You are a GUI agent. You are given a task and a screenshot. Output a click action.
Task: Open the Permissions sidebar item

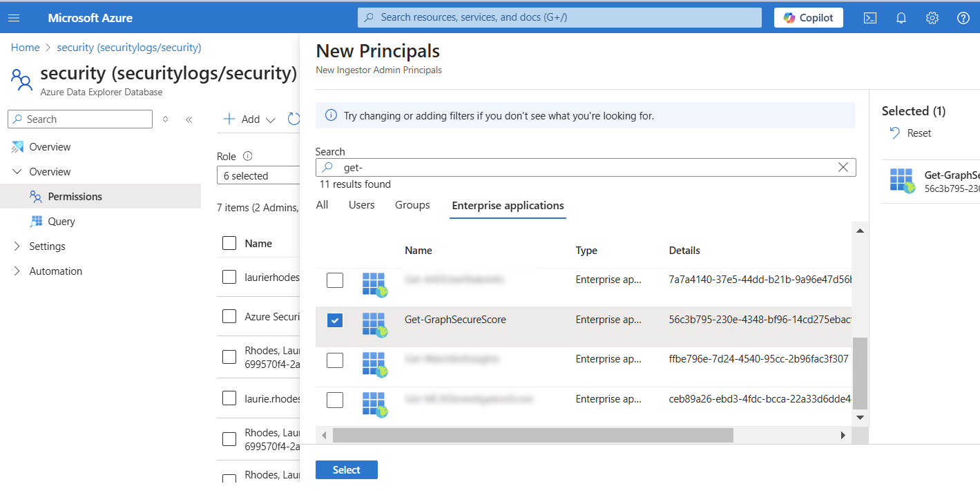click(x=75, y=197)
